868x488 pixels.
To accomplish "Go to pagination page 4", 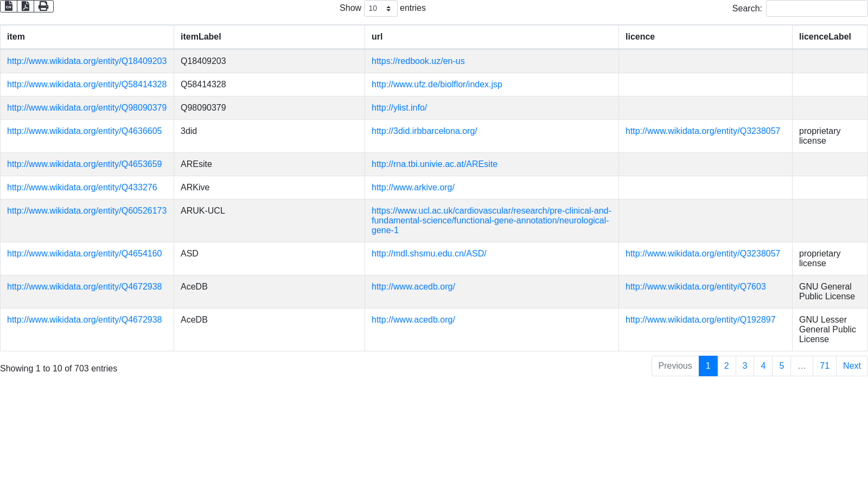I will pos(763,366).
